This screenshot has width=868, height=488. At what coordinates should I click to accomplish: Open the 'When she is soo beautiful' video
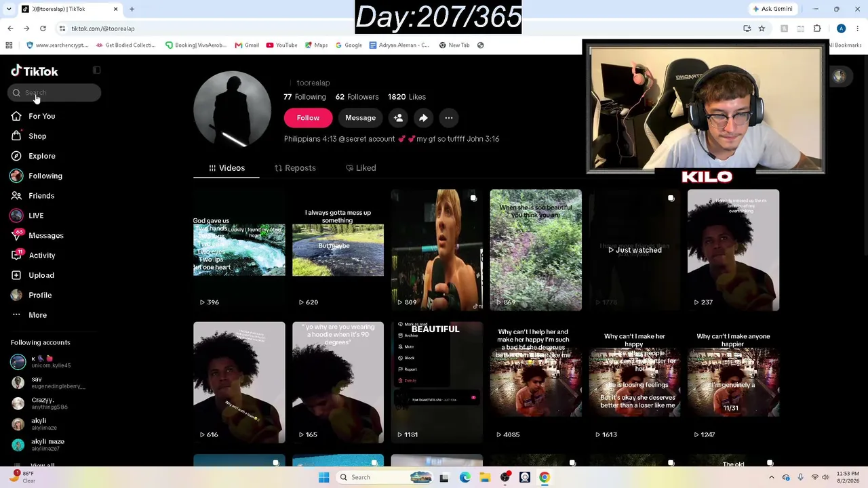(536, 250)
